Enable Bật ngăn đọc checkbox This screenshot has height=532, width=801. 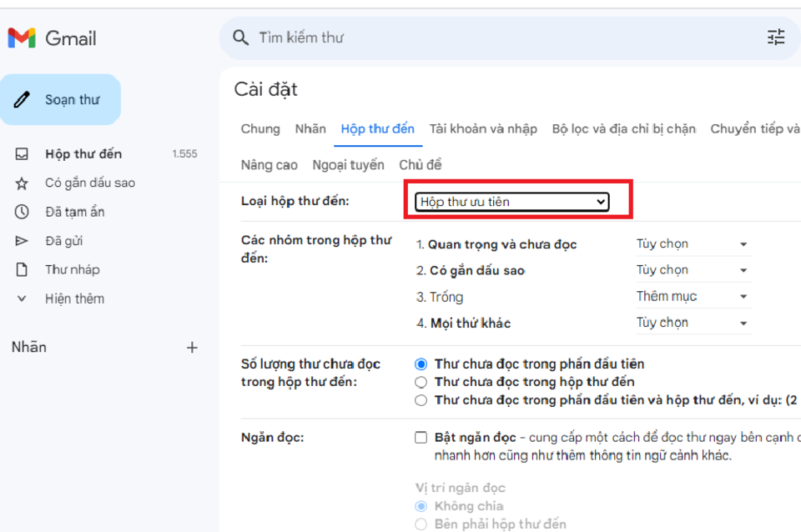coord(421,438)
